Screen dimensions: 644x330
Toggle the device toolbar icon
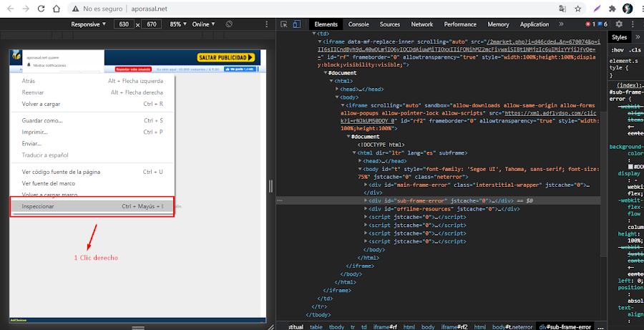(296, 24)
